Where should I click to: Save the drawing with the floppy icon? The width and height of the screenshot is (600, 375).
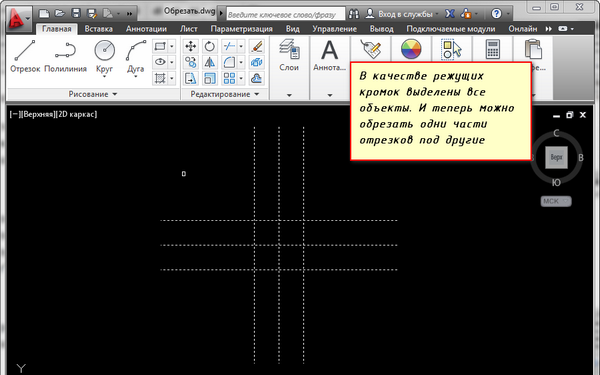point(76,14)
